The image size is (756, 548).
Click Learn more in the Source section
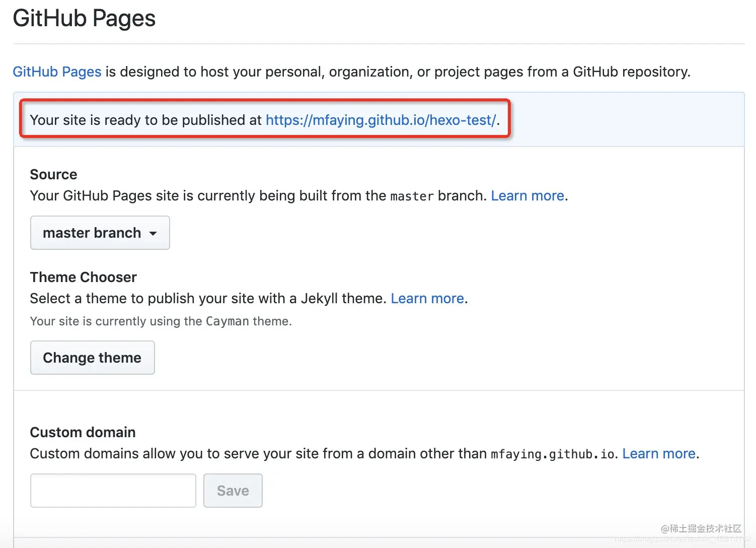coord(527,195)
